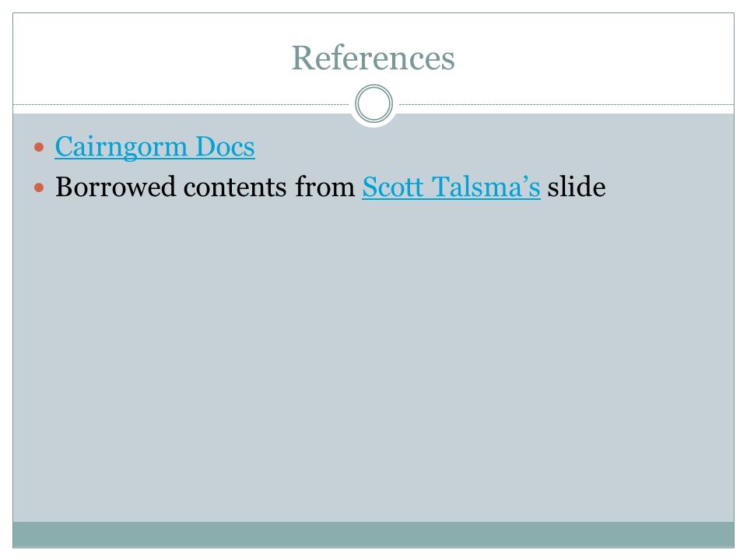Open the Cairngorm link's first word

coord(121,148)
